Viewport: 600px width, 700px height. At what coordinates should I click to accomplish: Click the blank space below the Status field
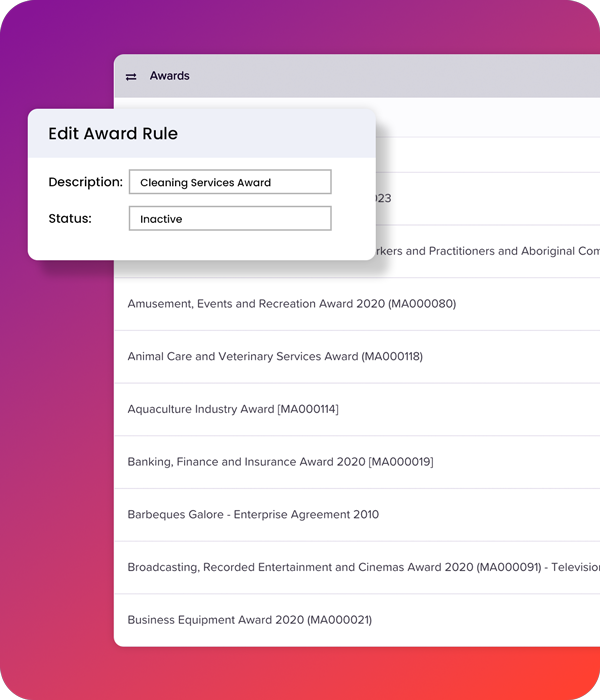pyautogui.click(x=200, y=246)
